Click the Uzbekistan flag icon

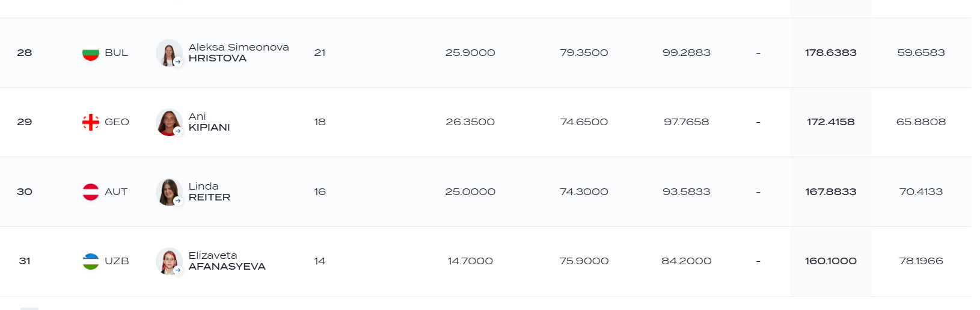pos(91,261)
